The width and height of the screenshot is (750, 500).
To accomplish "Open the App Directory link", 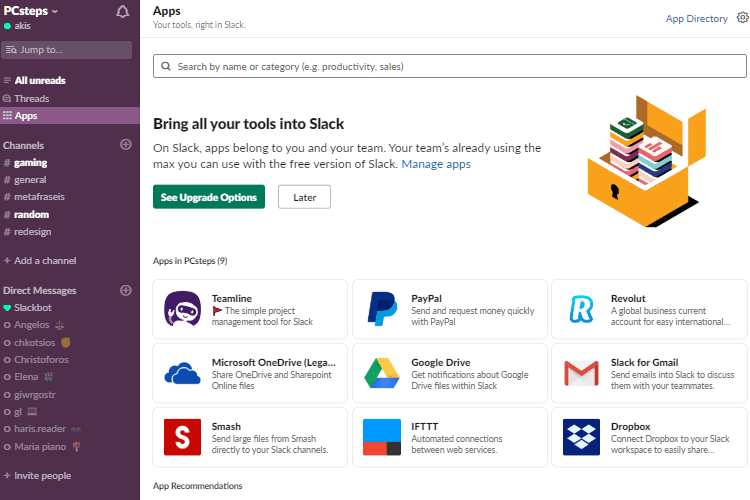I will click(x=696, y=19).
